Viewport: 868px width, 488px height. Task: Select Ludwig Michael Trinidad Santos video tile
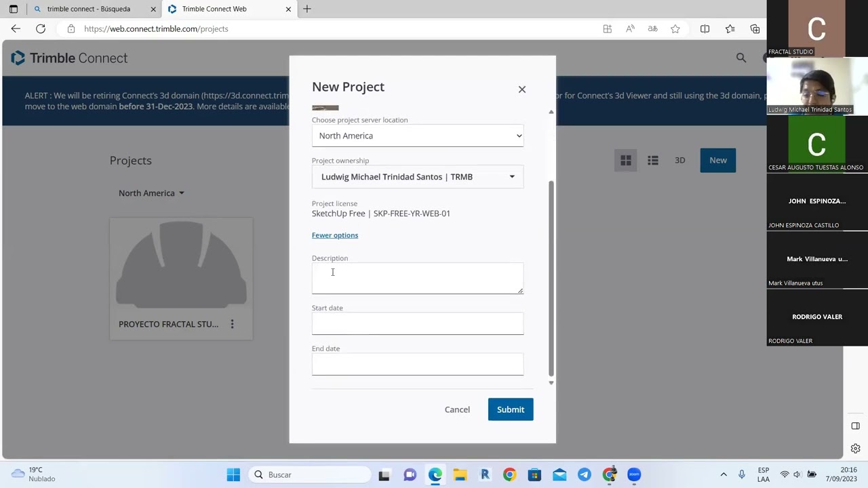[817, 87]
